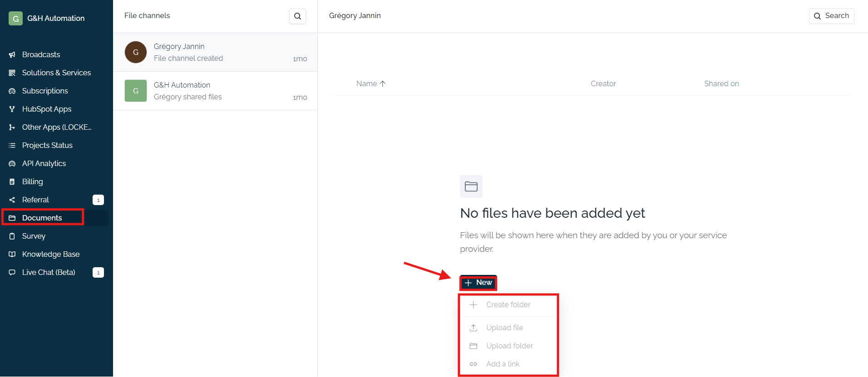The image size is (868, 377).
Task: Open the Survey section
Action: [34, 236]
